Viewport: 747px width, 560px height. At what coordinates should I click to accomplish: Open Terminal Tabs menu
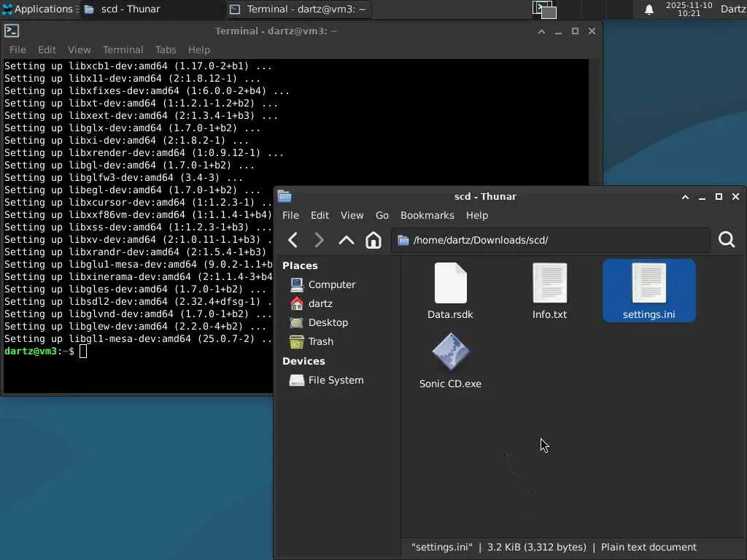click(166, 50)
